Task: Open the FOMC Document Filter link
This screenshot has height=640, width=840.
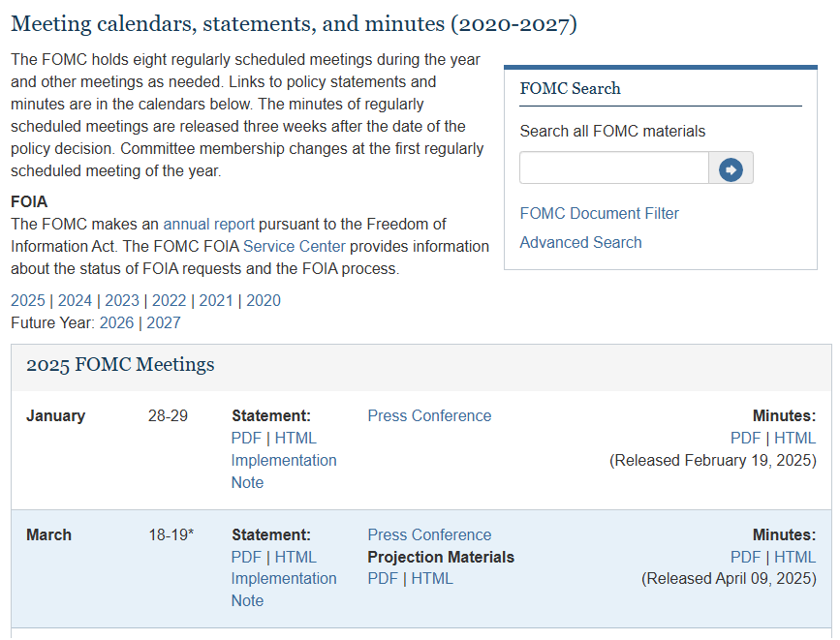Action: coord(599,213)
